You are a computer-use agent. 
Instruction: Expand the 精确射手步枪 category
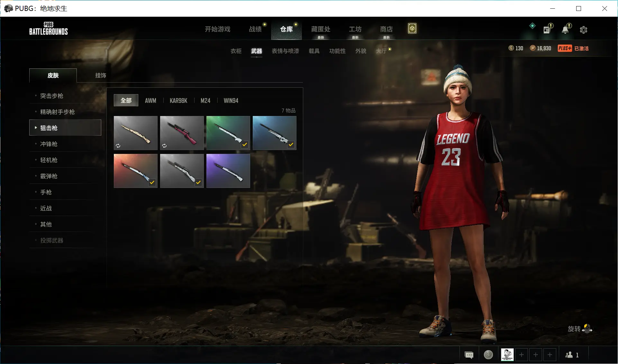[x=65, y=112]
